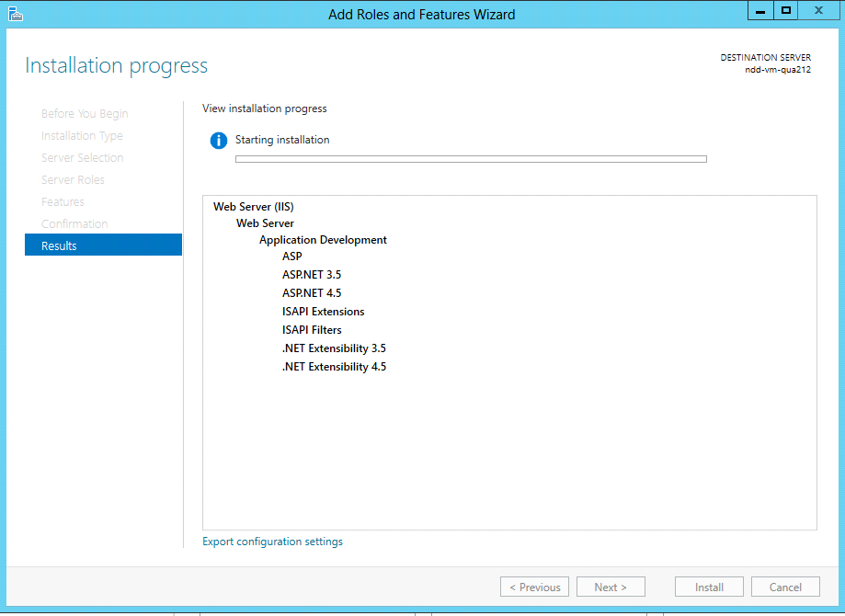Screen dimensions: 845x616
Task: Close the Add Roles and Features Wizard
Action: tap(817, 11)
